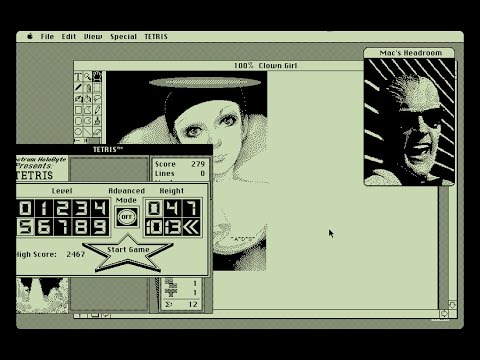This screenshot has width=480, height=360.
Task: Choose Tetris starting level 7
Action: [x=63, y=227]
